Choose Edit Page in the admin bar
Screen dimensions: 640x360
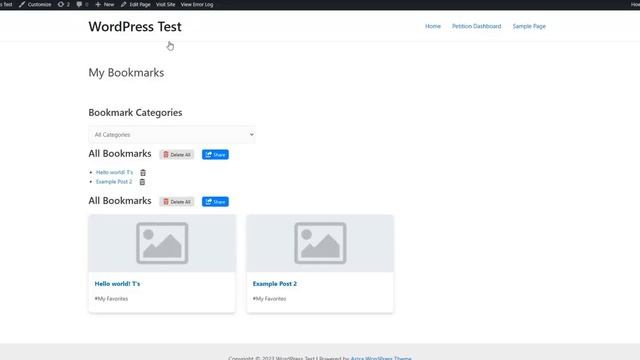point(136,4)
